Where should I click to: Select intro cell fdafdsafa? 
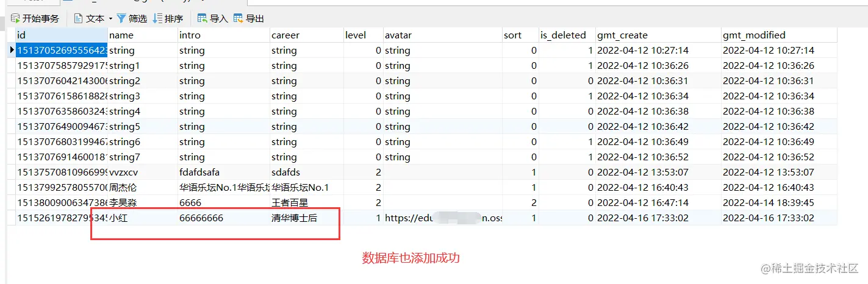223,172
